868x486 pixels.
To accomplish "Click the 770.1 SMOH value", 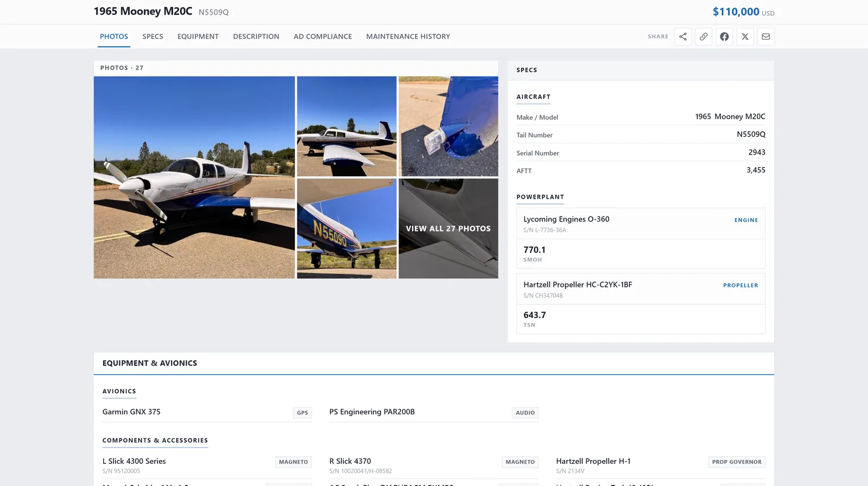I will (x=534, y=250).
